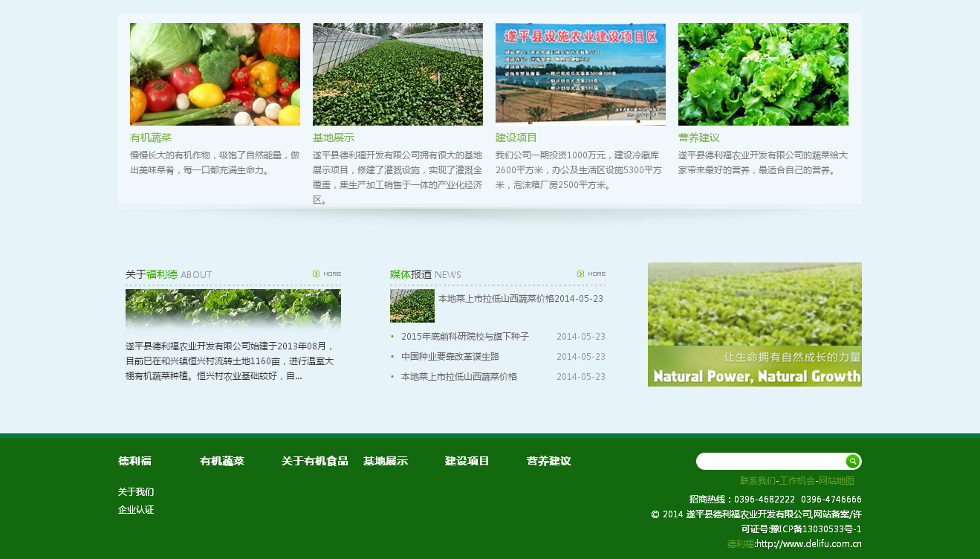Click the 关于我们 footer link
Screen dimensions: 980x559
(x=134, y=491)
